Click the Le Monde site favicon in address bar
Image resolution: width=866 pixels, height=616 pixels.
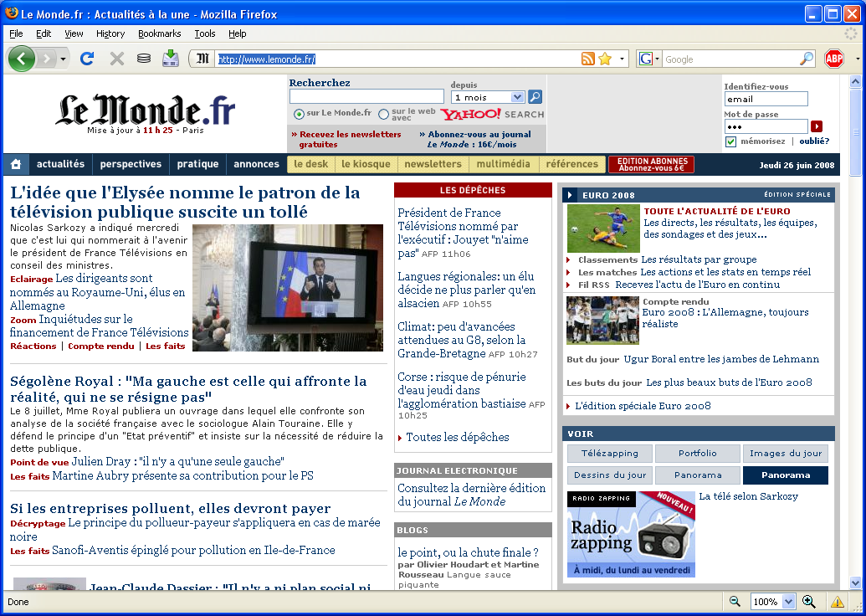pyautogui.click(x=203, y=59)
